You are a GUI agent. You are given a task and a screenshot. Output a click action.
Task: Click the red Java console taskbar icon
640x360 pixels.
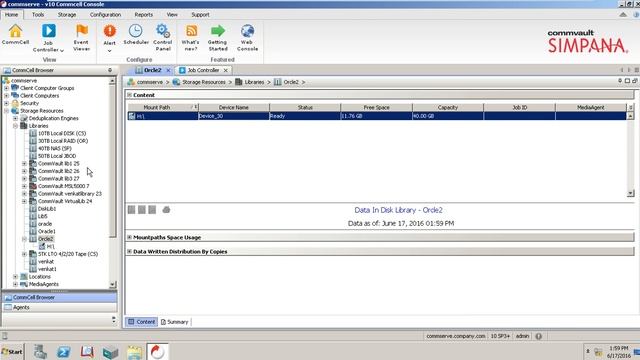pos(157,352)
